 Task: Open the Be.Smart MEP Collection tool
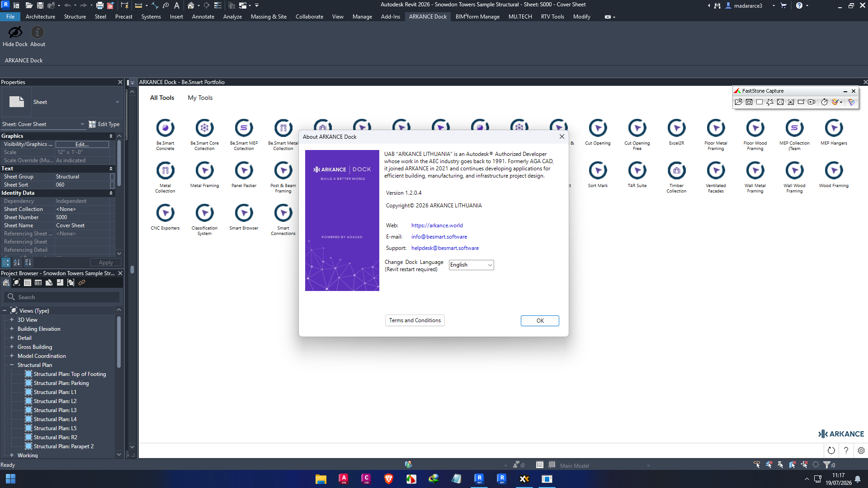point(244,134)
